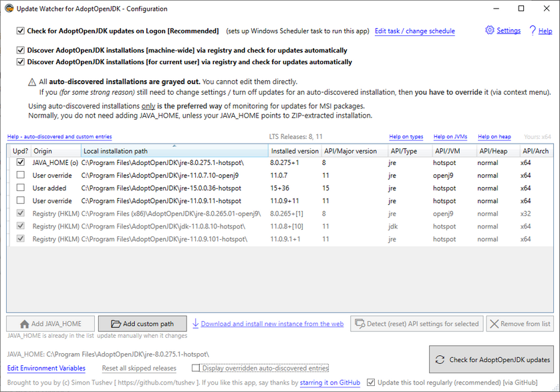Image resolution: width=560 pixels, height=392 pixels.
Task: Check update box for jre-15.0.0.36-hotspot row
Action: (x=21, y=188)
